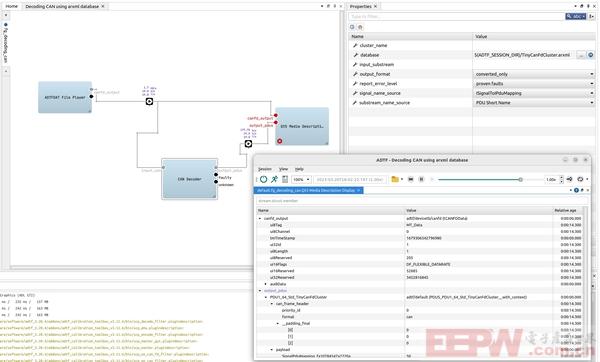
Task: Open the output_format dropdown
Action: click(534, 74)
